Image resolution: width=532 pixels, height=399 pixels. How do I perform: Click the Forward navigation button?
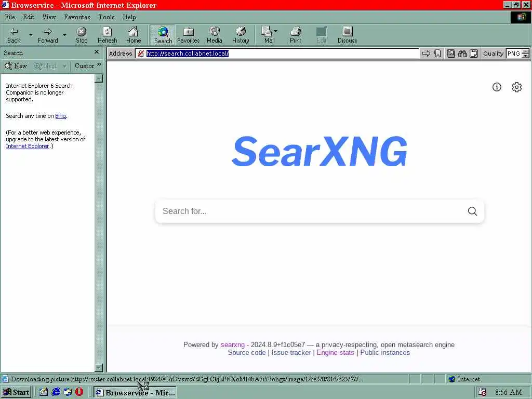(x=48, y=35)
